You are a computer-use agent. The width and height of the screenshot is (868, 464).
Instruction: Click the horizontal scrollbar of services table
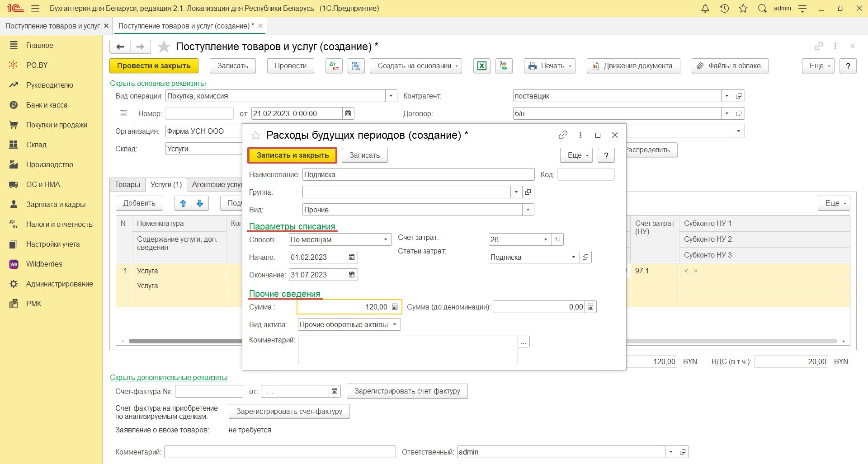185,341
